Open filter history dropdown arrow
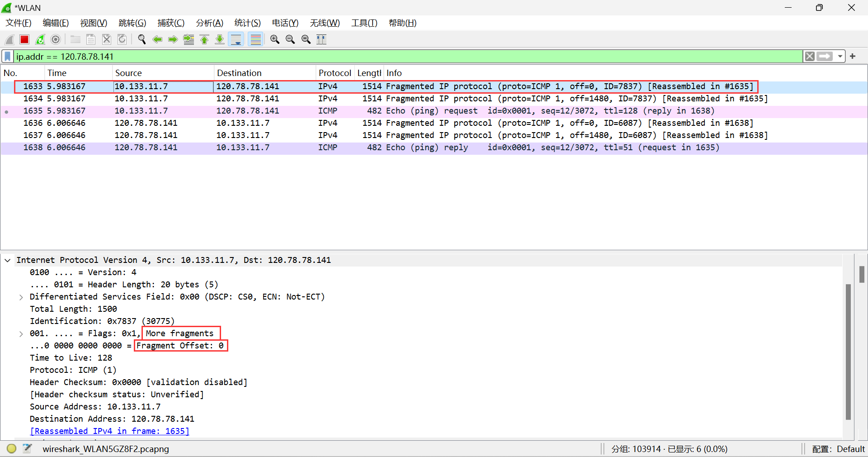The height and width of the screenshot is (457, 868). coord(840,57)
